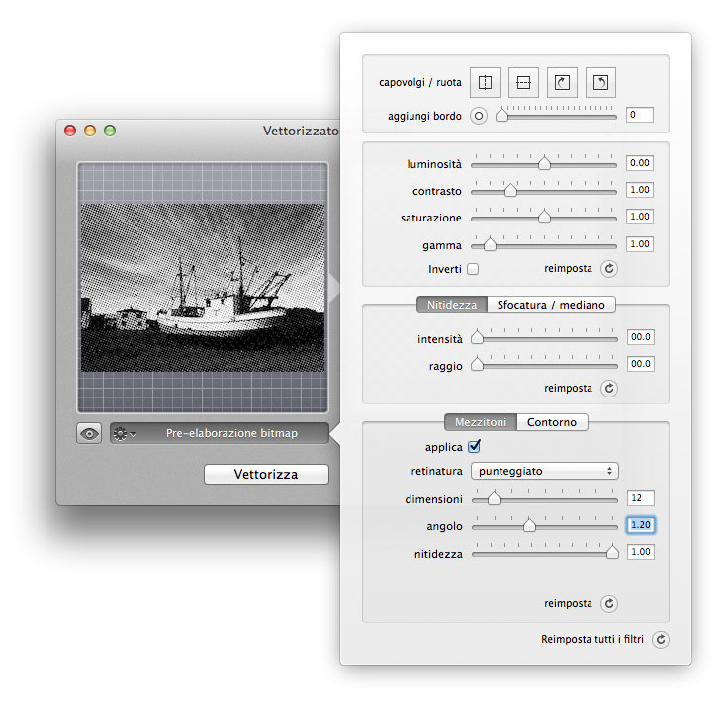Click the flip vertical icon

pyautogui.click(x=524, y=81)
